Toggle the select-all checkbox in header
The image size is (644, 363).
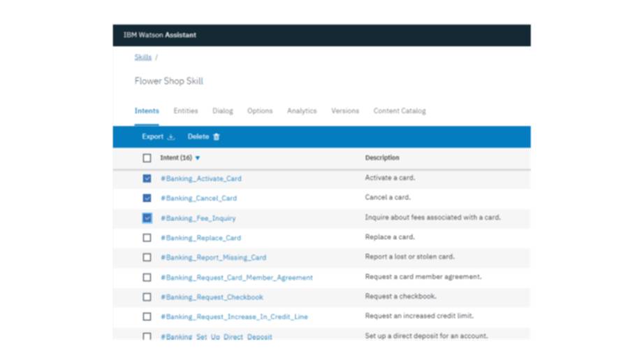[147, 158]
